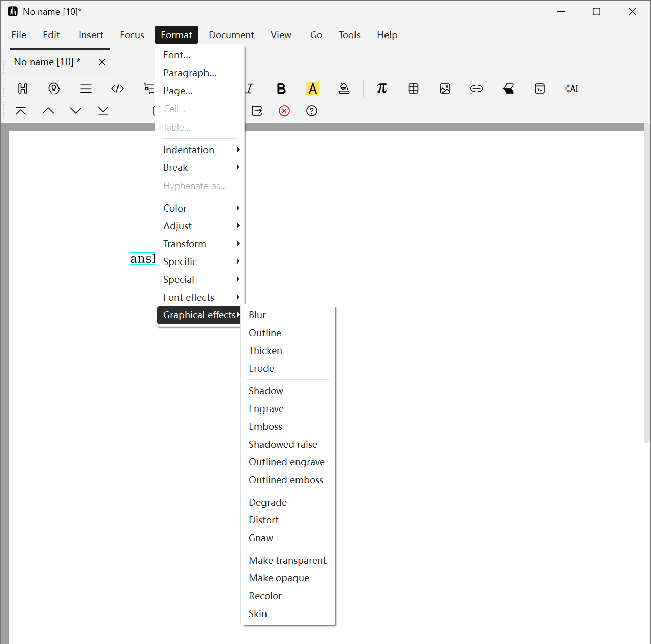Click the insert image icon
The image size is (651, 644).
pyautogui.click(x=445, y=89)
